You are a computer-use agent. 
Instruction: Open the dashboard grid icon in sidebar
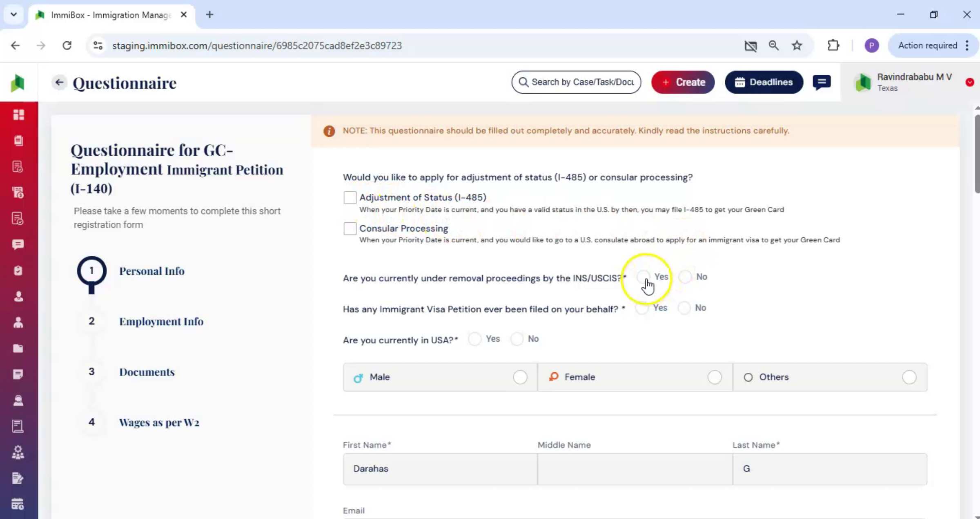click(18, 114)
